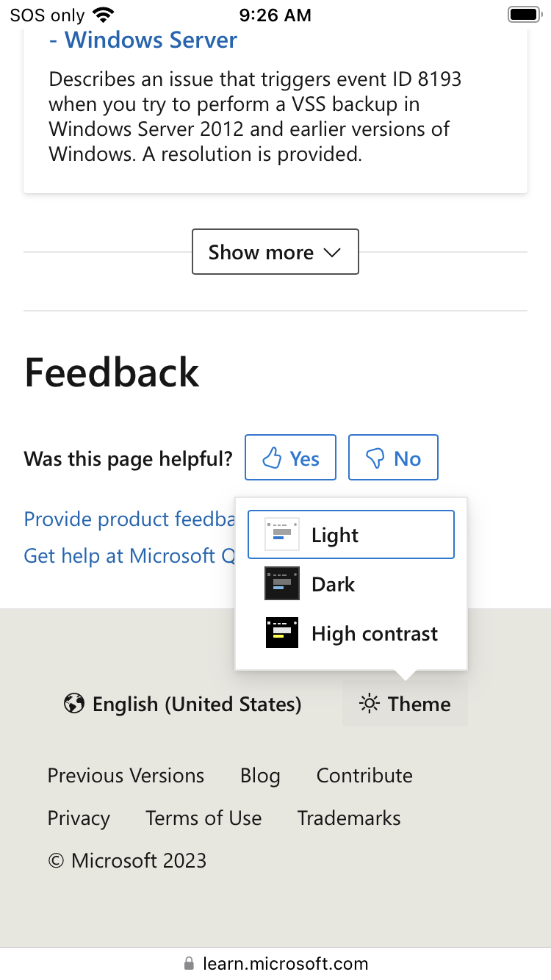Screen dimensions: 551x980
Task: Click the thumbs-down icon on No
Action: (375, 458)
